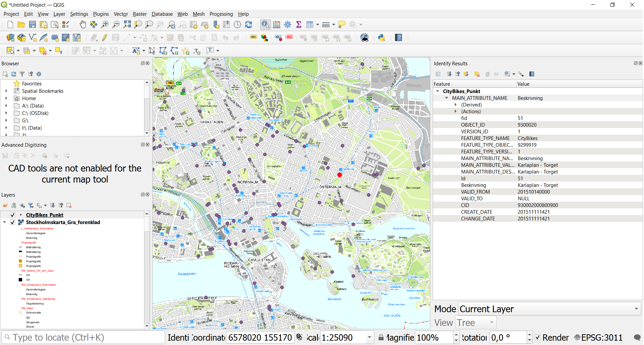Toggle the scale lock icon
The width and height of the screenshot is (644, 345).
pos(381,337)
